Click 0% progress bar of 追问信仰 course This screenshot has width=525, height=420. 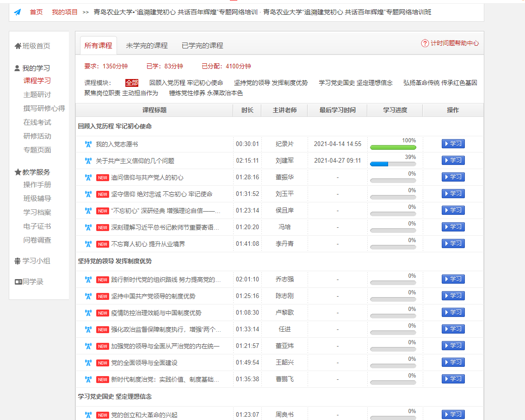(393, 181)
